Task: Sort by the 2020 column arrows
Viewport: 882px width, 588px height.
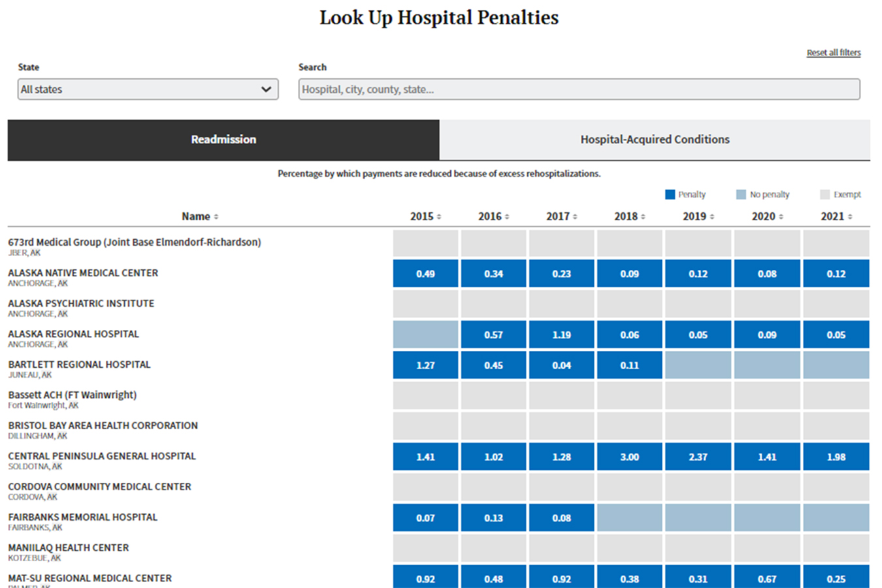Action: (781, 217)
